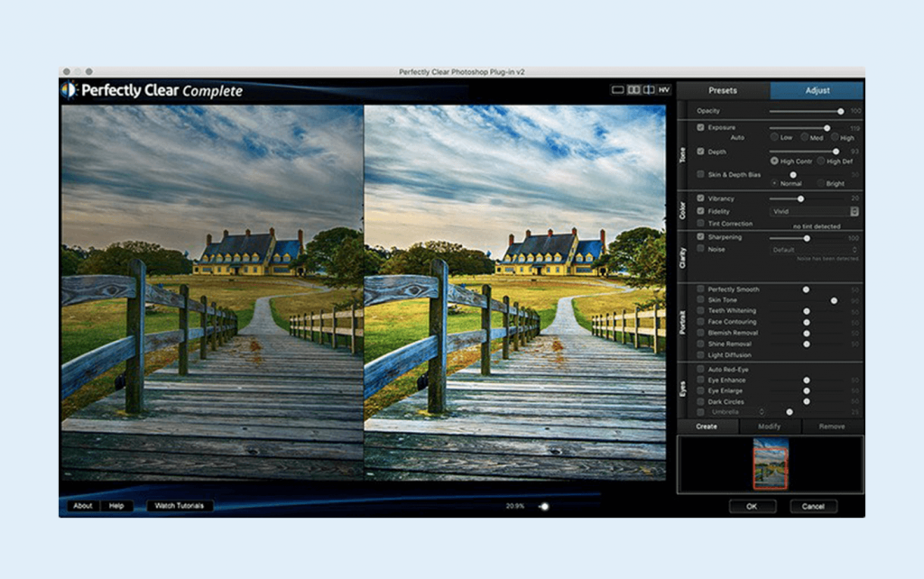
Task: Enable Eye Enlarge checkbox
Action: 700,391
